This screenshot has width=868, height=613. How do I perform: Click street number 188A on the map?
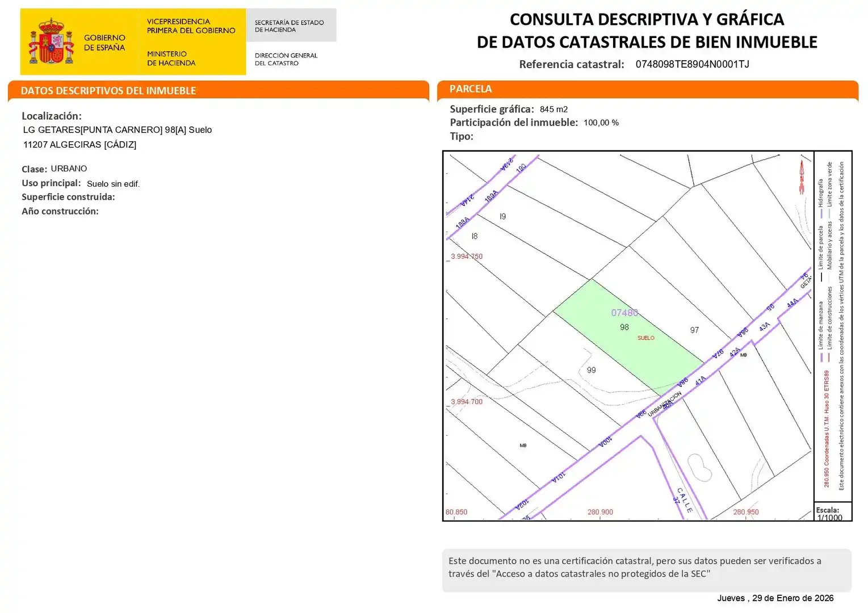pyautogui.click(x=463, y=222)
